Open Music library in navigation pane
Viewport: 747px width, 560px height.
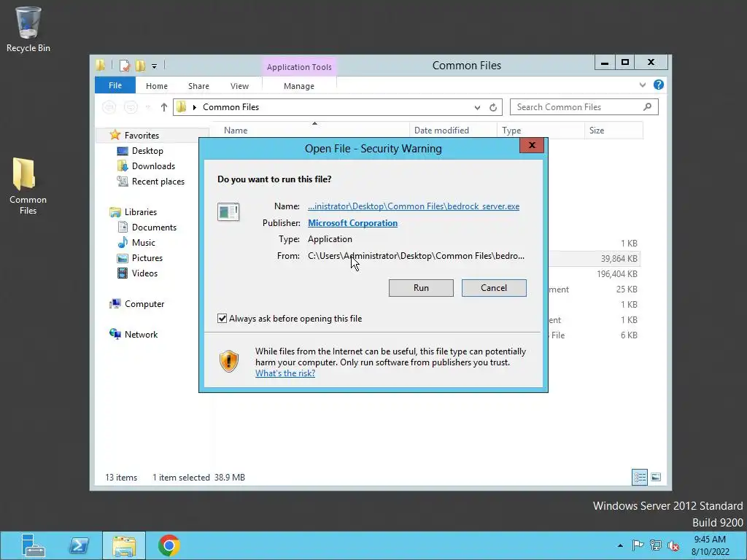tap(144, 242)
